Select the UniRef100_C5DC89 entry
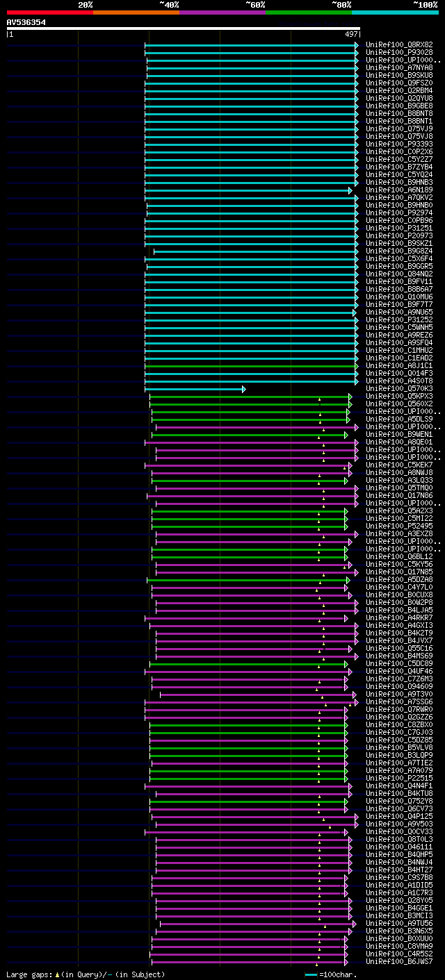Viewport: 445px width, 980px height. click(399, 664)
